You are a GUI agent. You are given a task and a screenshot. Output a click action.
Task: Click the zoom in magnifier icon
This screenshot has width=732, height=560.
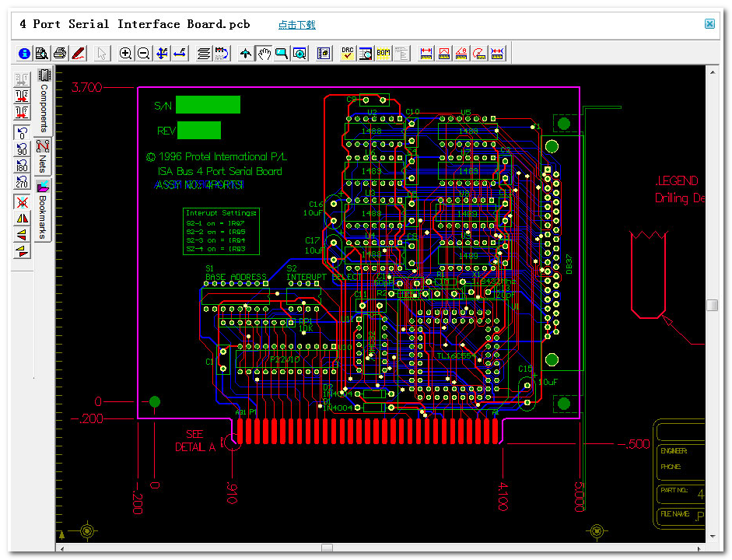[x=125, y=54]
